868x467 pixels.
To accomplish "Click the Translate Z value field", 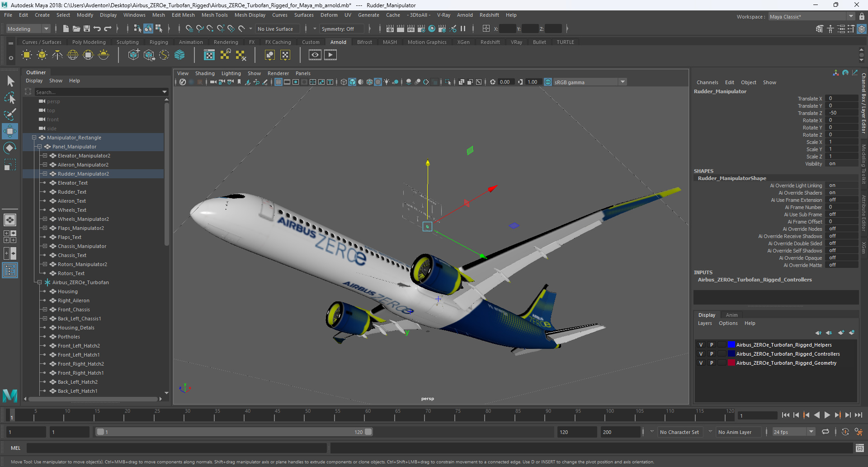I will [841, 113].
